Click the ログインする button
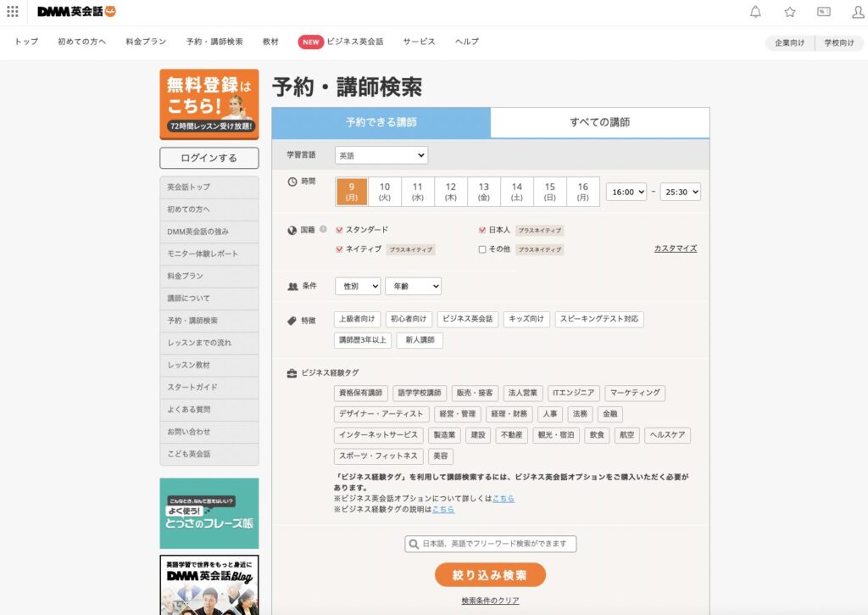 (x=209, y=158)
